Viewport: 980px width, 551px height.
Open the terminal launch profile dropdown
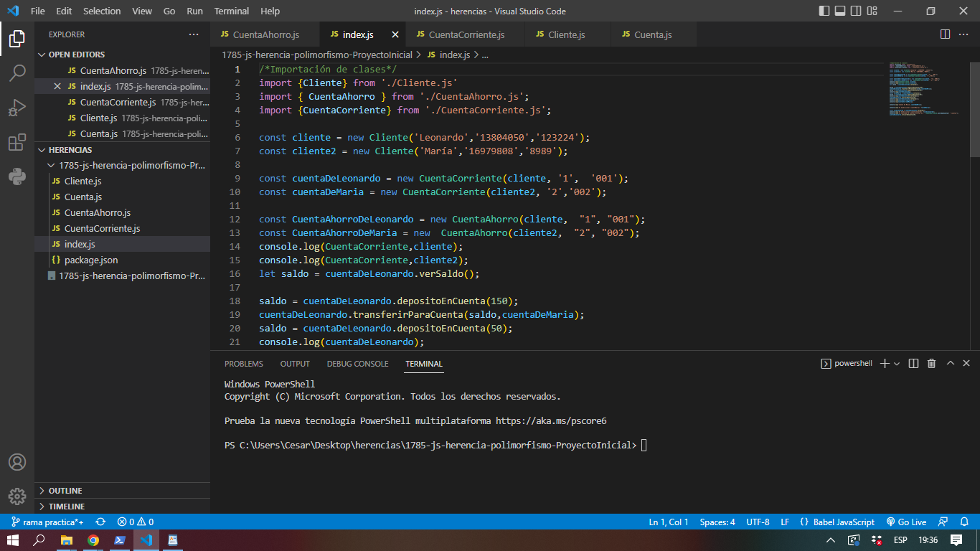897,364
